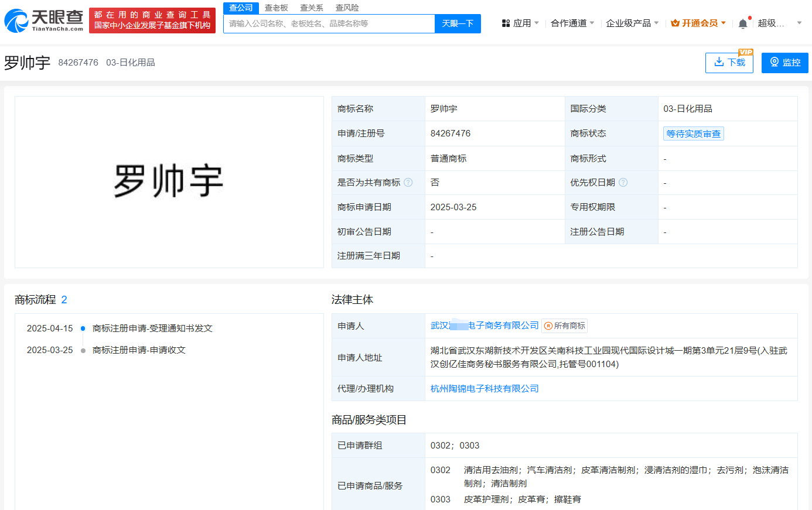812x510 pixels.
Task: Switch to the 查风险 tab
Action: pyautogui.click(x=347, y=8)
